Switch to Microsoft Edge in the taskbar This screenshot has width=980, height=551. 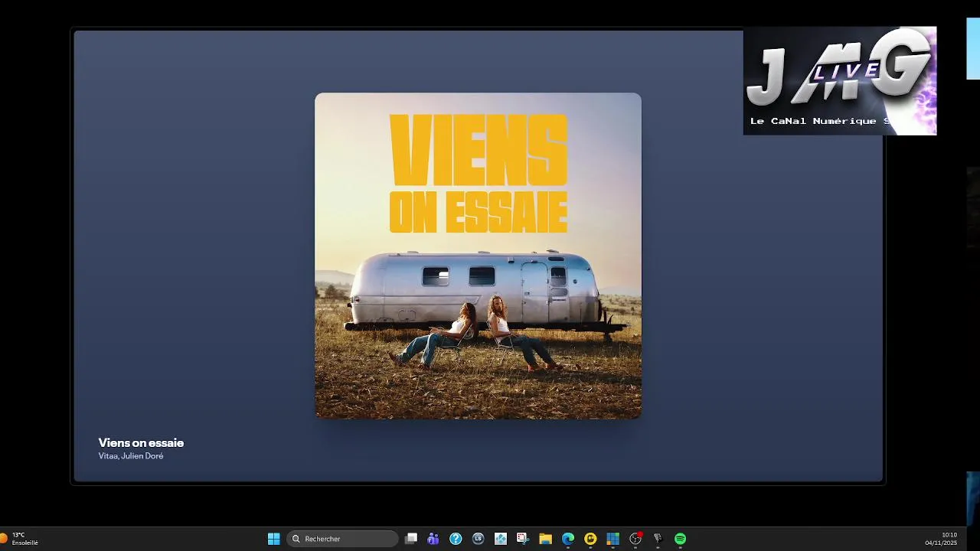coord(568,539)
